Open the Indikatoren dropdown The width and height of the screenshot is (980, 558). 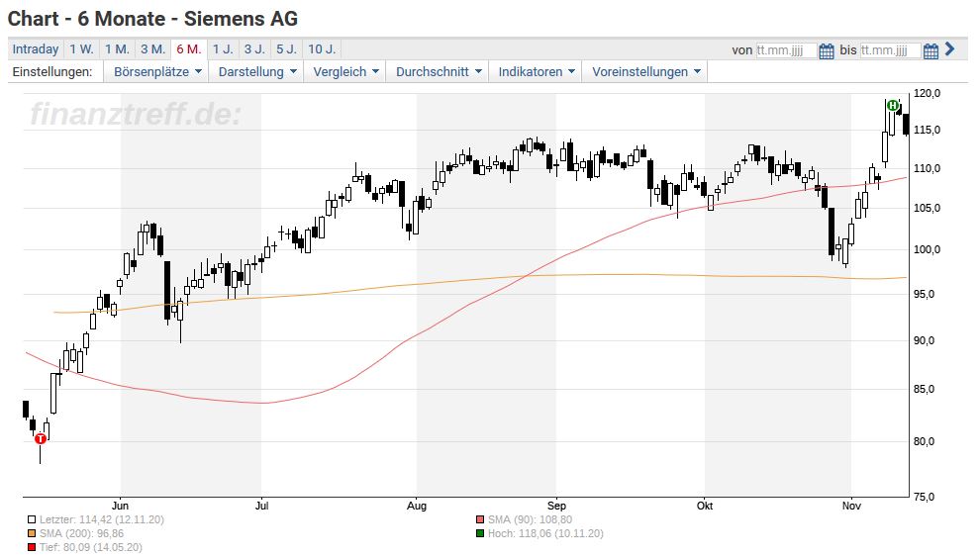click(x=536, y=72)
